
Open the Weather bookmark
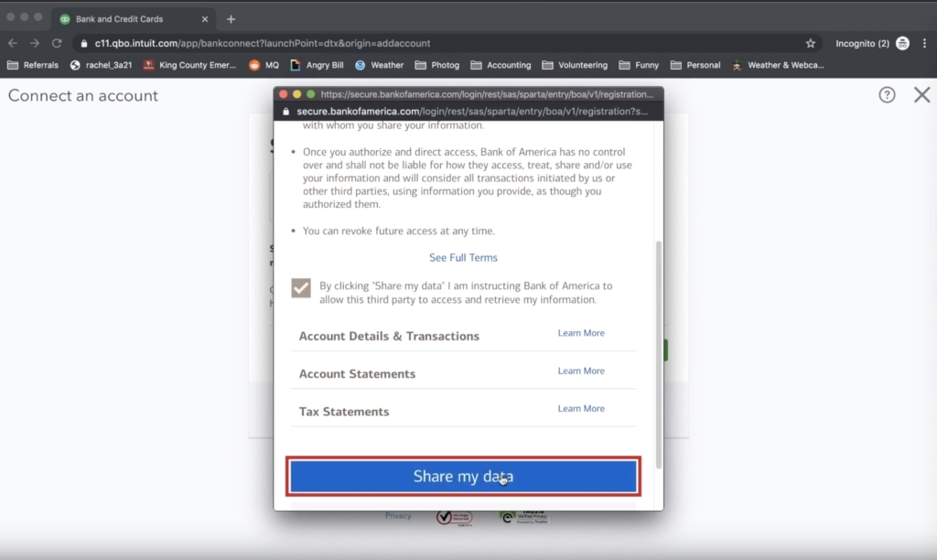click(x=380, y=65)
